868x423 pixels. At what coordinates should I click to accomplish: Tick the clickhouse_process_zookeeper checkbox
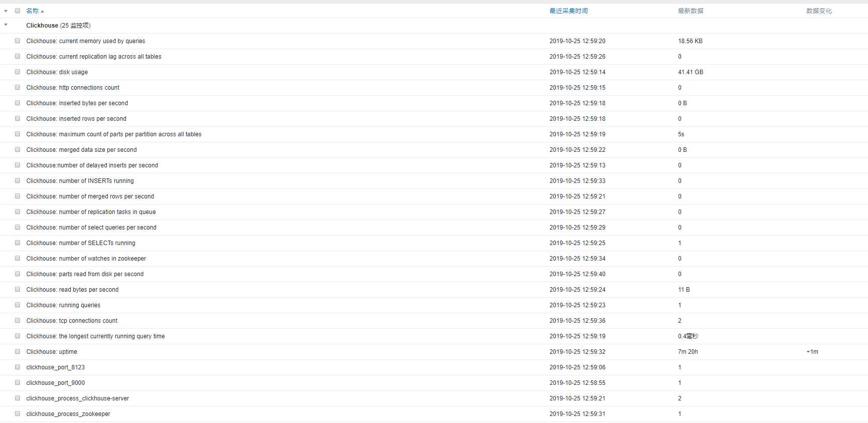(x=18, y=413)
